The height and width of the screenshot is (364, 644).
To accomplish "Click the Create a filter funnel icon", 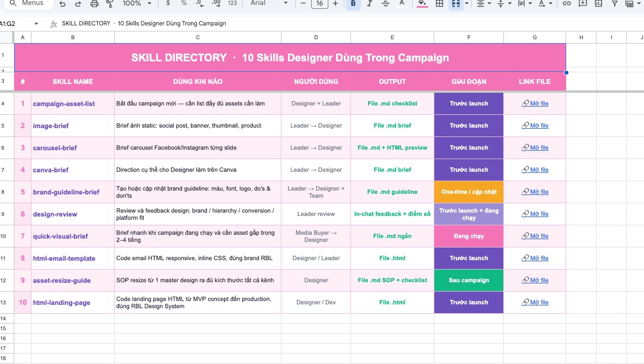I will [614, 4].
